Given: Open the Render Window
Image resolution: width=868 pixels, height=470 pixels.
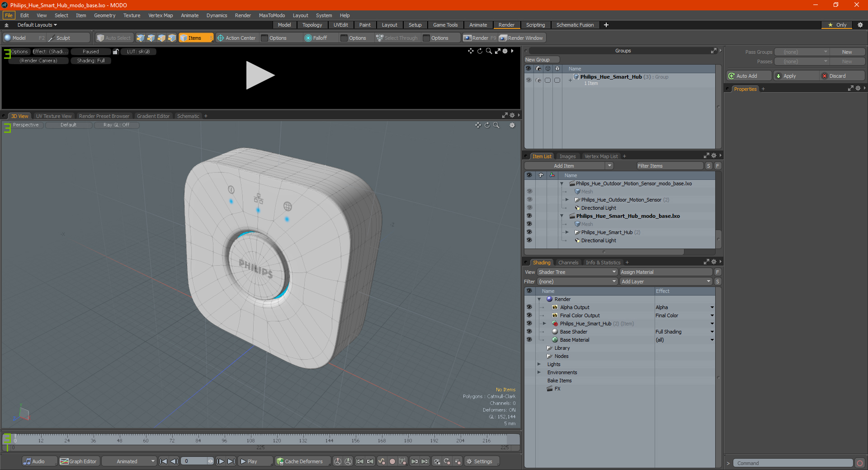Looking at the screenshot, I should coord(521,38).
